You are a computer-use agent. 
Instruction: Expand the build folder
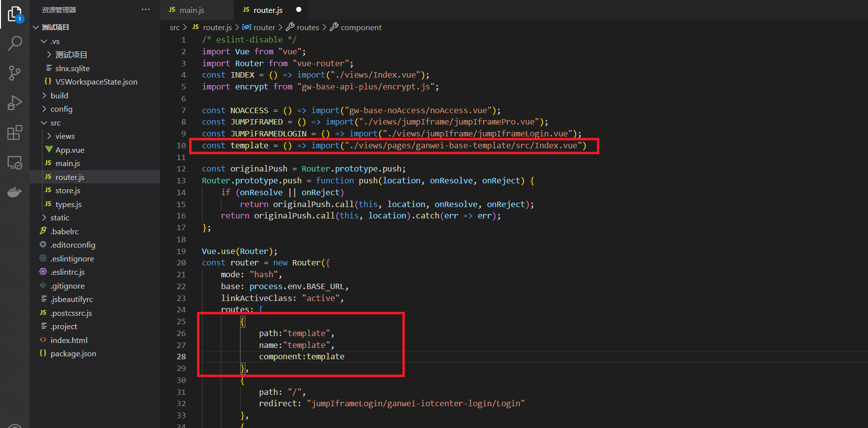tap(59, 95)
